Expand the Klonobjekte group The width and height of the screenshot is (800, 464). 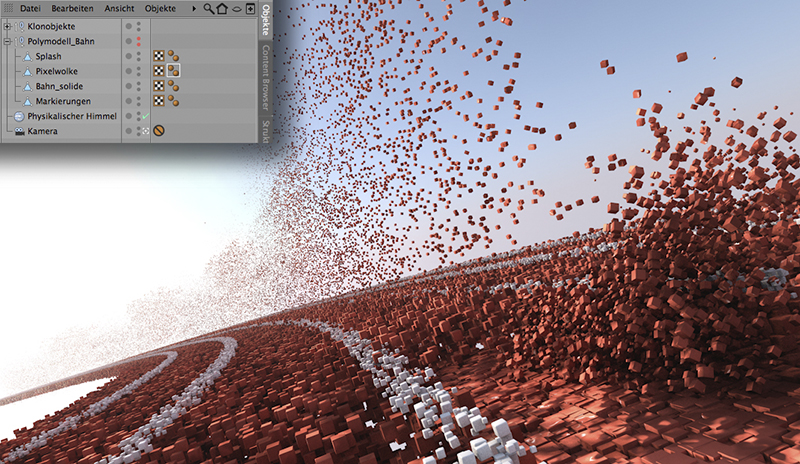click(x=7, y=26)
